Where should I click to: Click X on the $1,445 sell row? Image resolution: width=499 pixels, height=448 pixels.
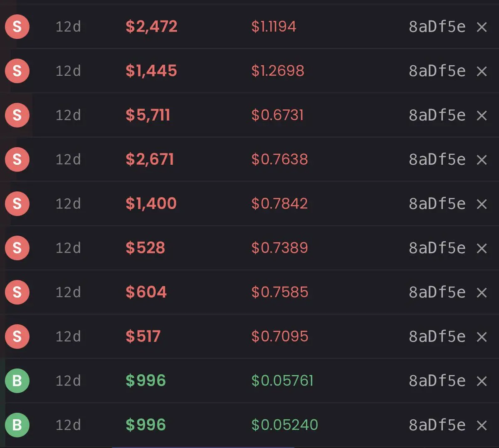482,71
